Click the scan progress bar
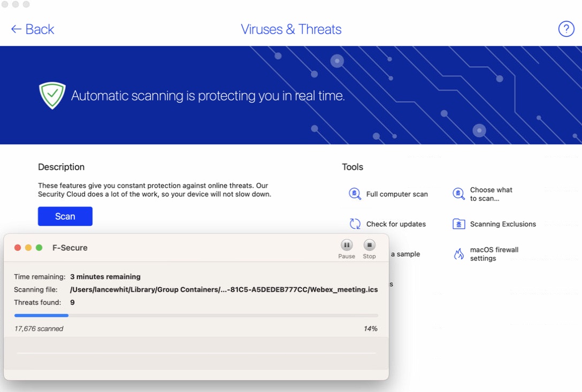The height and width of the screenshot is (392, 582). [196, 316]
